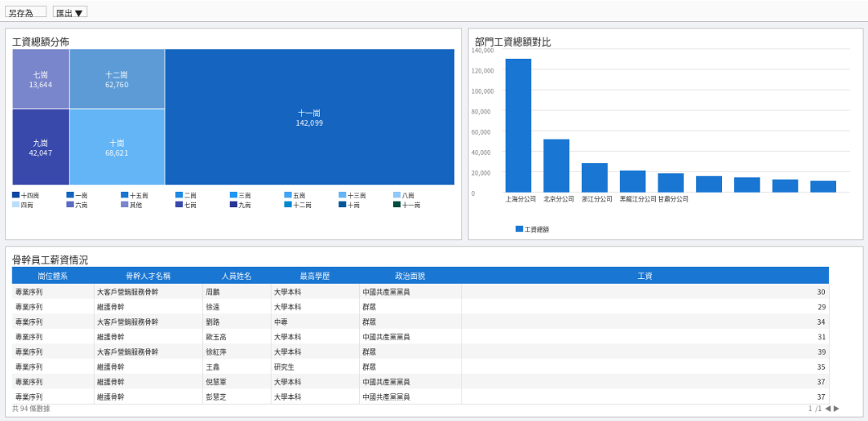Click the 其他 legend item icon
Image resolution: width=868 pixels, height=421 pixels.
pyautogui.click(x=125, y=205)
